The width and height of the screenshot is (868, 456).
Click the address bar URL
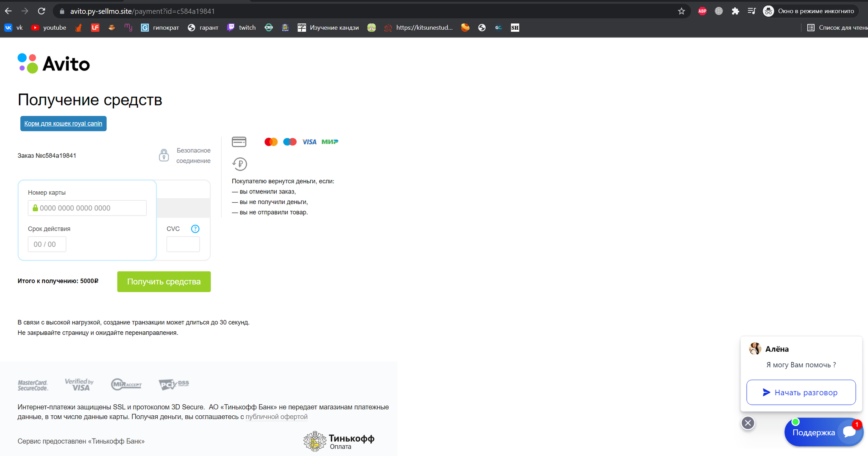tap(142, 11)
